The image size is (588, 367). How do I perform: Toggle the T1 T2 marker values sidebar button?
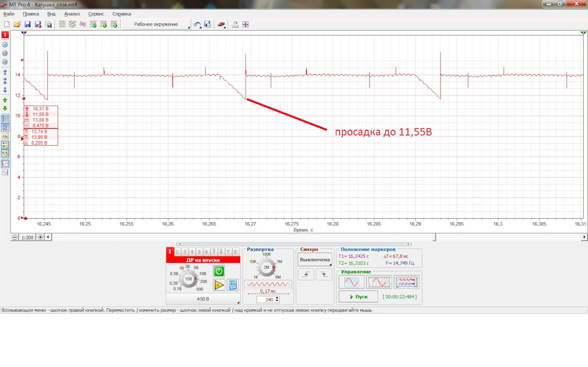pos(6,153)
